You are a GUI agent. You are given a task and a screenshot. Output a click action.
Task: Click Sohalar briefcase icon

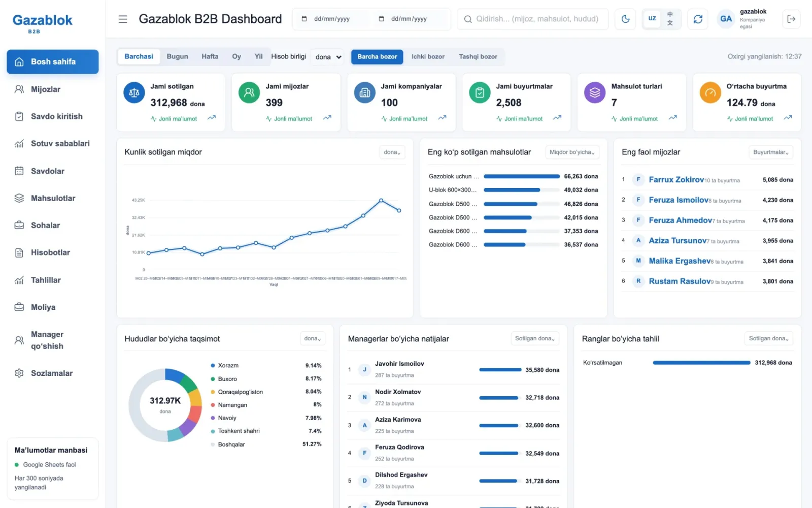tap(19, 225)
